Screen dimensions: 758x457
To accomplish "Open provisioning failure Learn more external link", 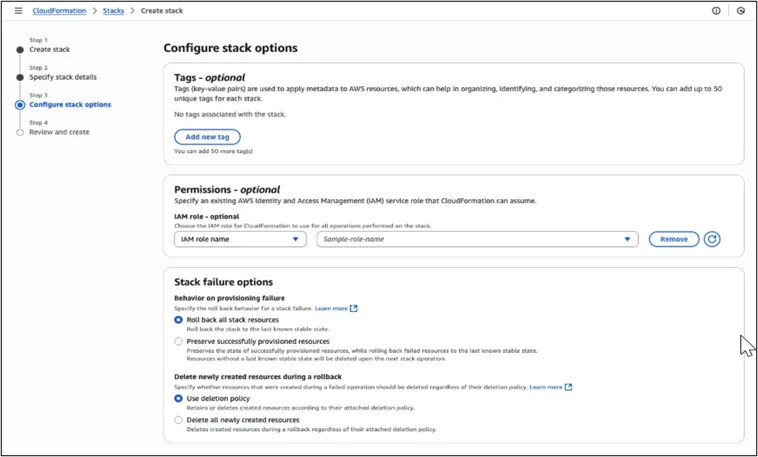I will [336, 308].
